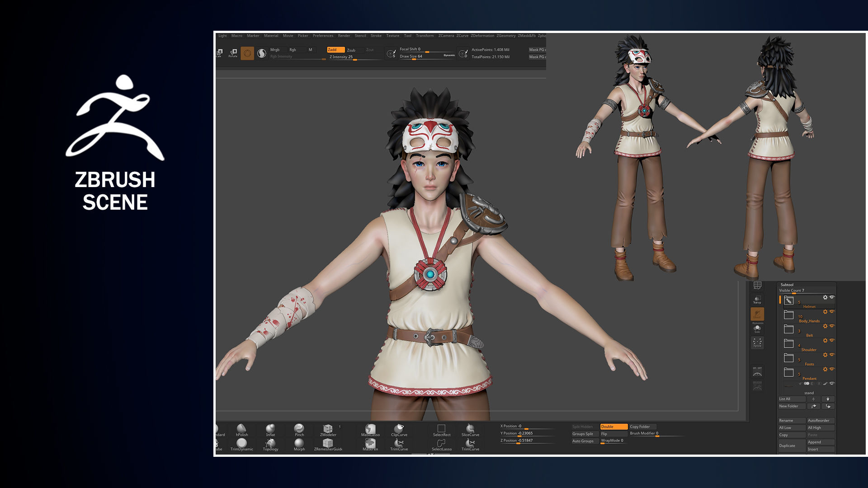Viewport: 868px width, 488px height.
Task: Select the SelectRect brush
Action: pos(442,430)
